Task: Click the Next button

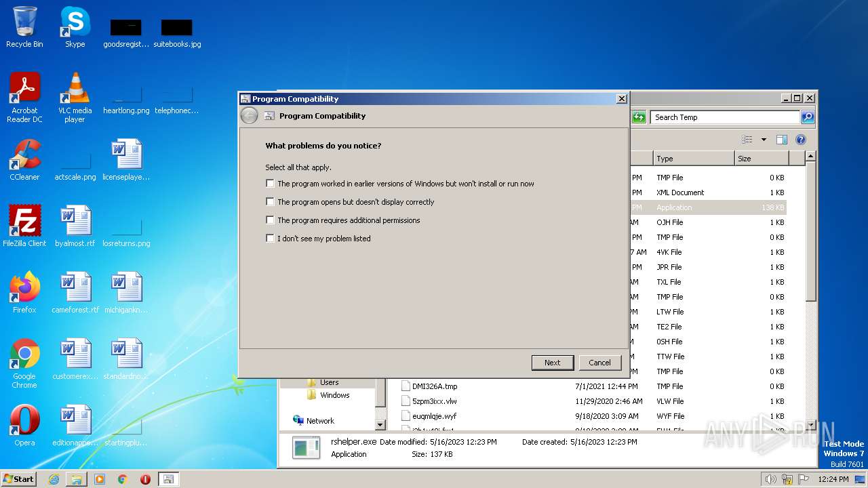Action: tap(553, 363)
